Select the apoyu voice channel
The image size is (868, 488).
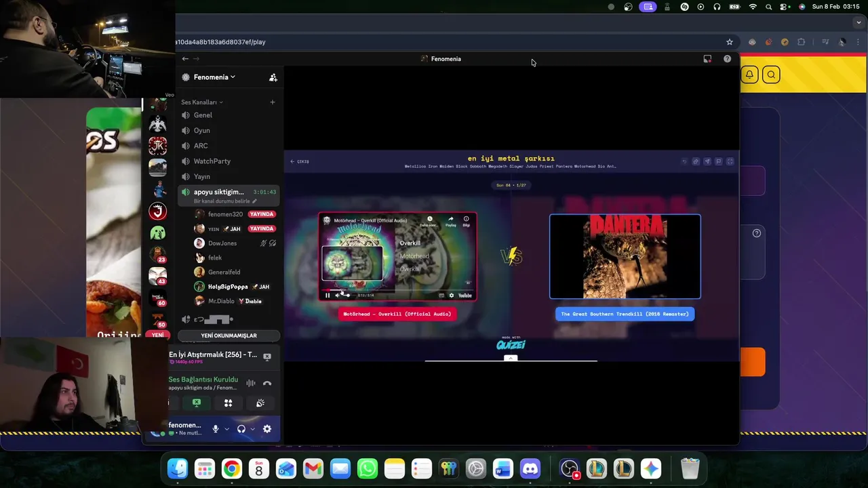click(229, 195)
